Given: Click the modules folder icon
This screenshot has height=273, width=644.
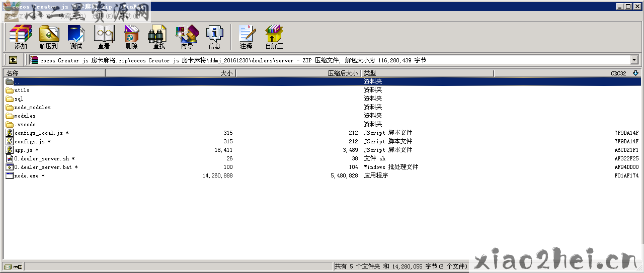Looking at the screenshot, I should point(10,116).
